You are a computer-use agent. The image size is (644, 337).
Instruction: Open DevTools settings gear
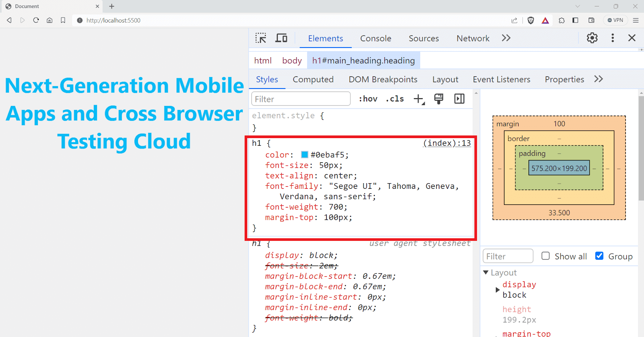[x=592, y=38]
